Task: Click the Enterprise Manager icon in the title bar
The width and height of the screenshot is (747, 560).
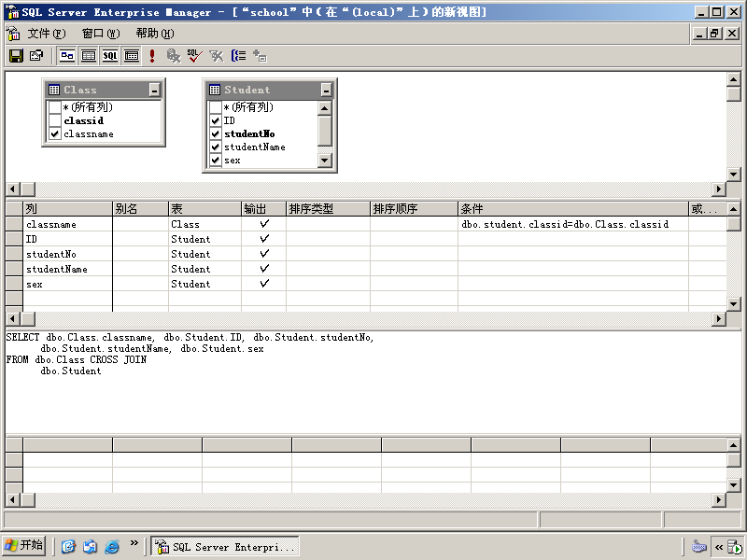Action: click(11, 12)
